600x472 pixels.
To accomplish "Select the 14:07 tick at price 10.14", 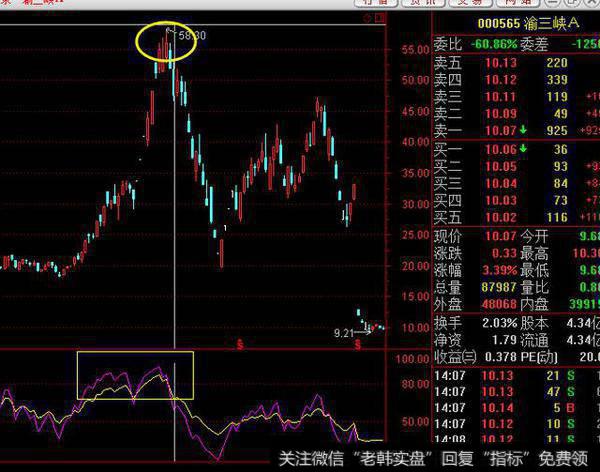I will pyautogui.click(x=497, y=408).
